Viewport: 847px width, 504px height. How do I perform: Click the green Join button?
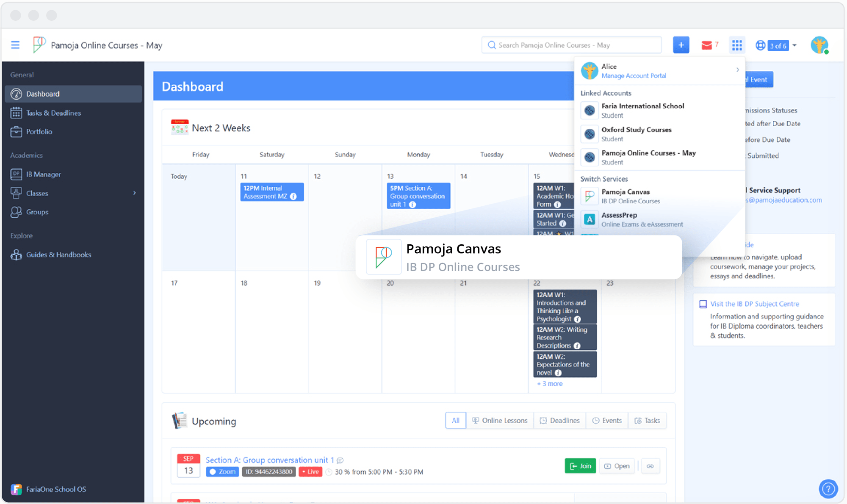(x=580, y=466)
